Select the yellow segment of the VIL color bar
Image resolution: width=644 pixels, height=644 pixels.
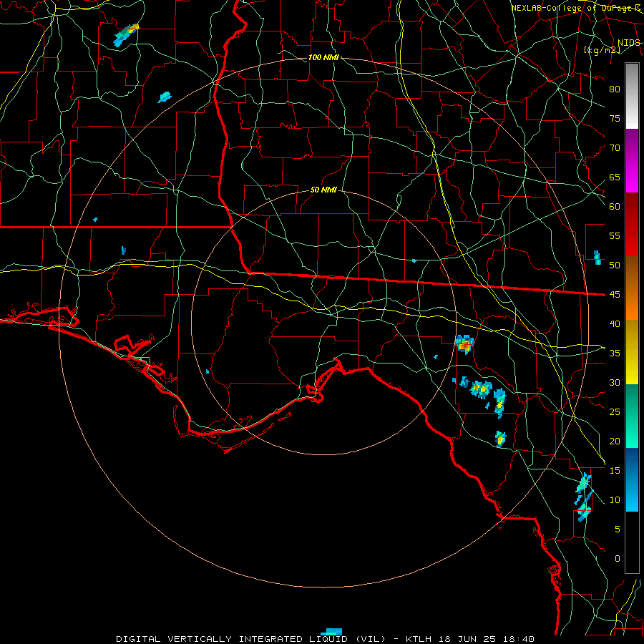[x=632, y=352]
